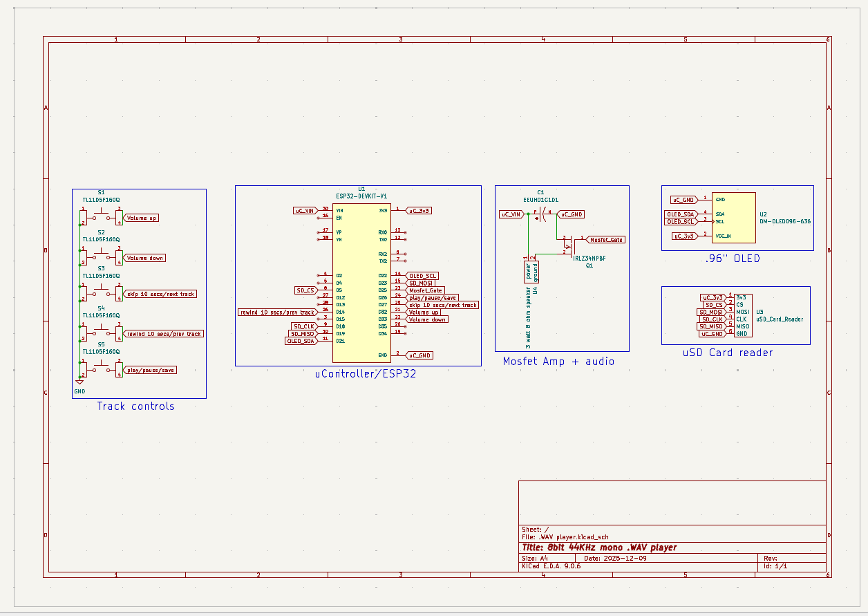Click the GND power symbol below S5

[x=79, y=382]
